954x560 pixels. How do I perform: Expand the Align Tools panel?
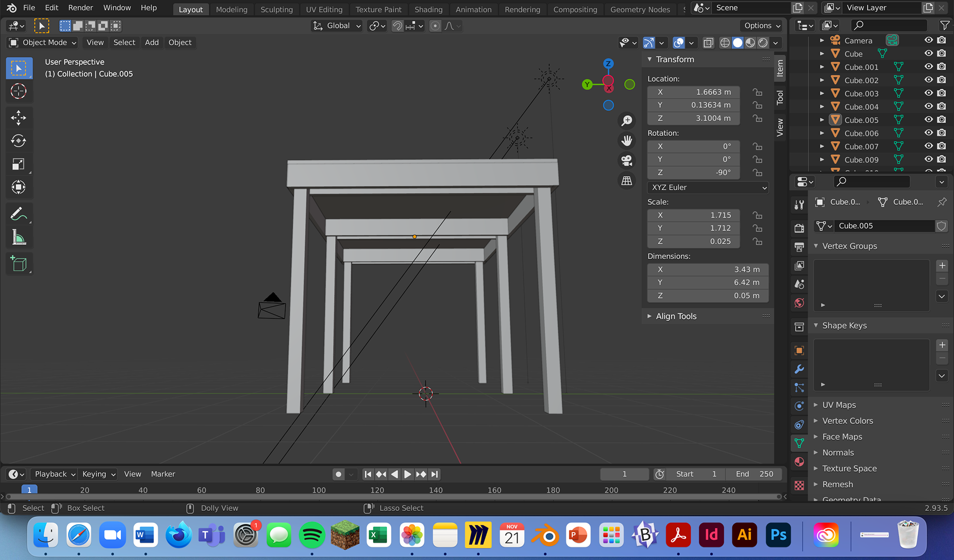tap(676, 316)
